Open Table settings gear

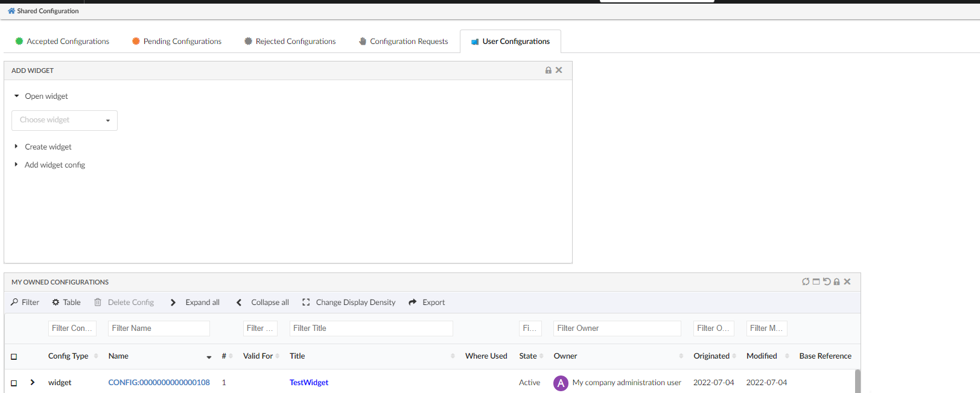[56, 303]
